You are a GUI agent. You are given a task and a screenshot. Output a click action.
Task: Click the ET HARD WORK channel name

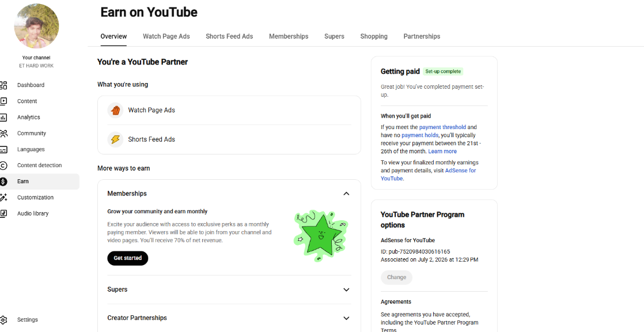point(36,66)
